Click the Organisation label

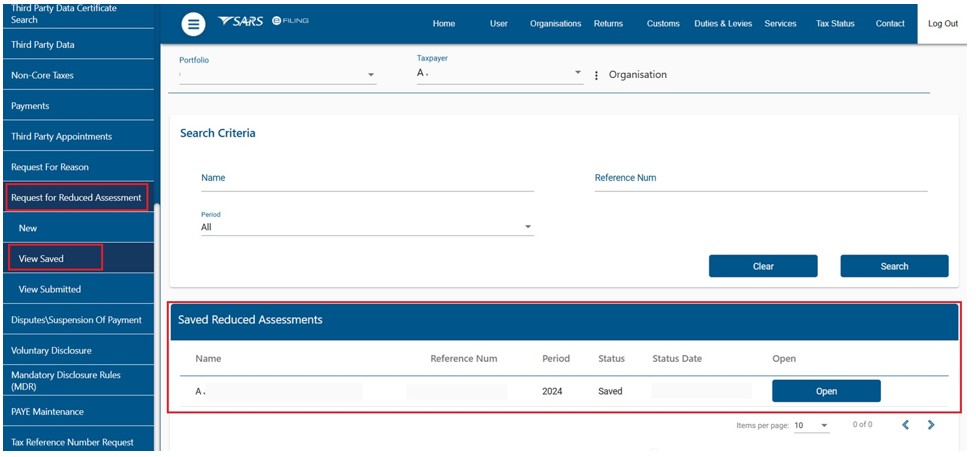click(x=637, y=75)
